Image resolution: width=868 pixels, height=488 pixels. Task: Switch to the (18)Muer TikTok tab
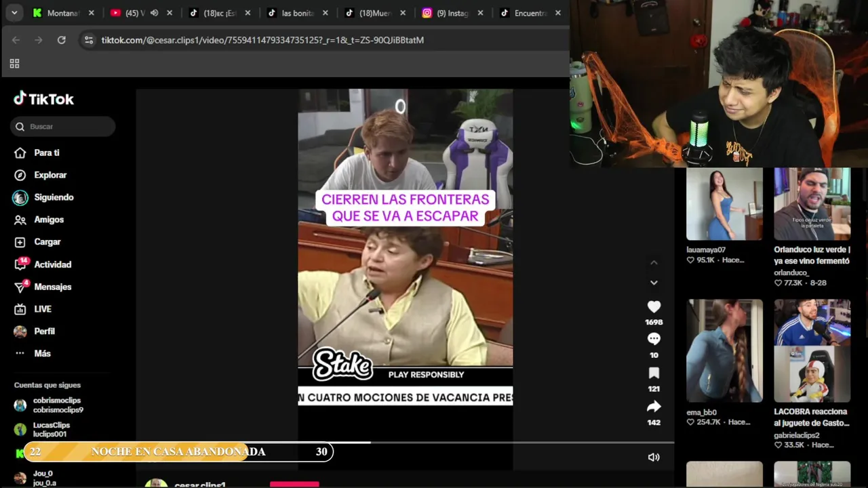(375, 13)
